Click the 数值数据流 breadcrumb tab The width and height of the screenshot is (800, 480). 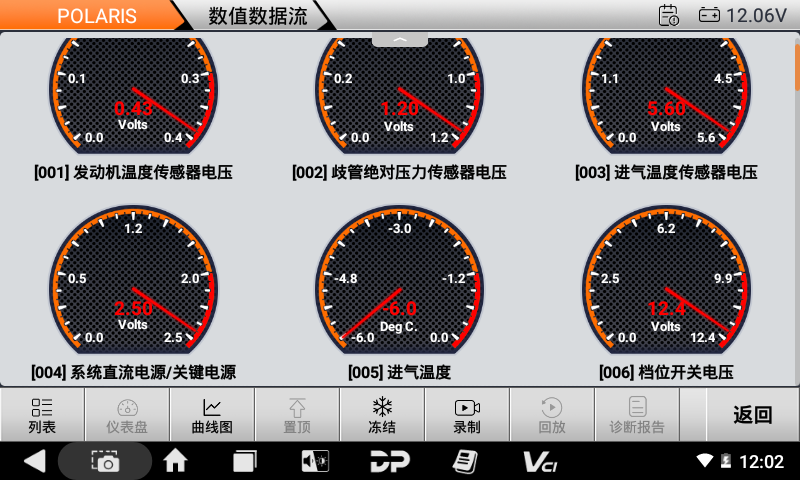click(258, 16)
